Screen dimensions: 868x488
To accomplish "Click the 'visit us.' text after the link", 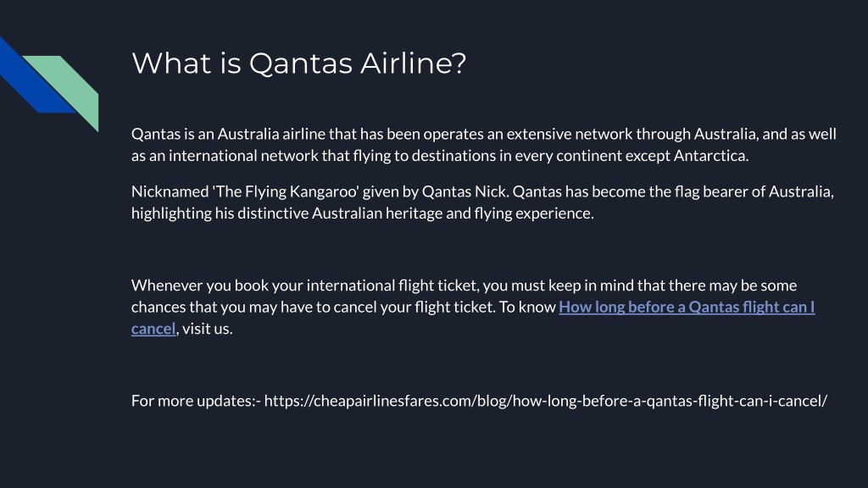I will pos(207,328).
